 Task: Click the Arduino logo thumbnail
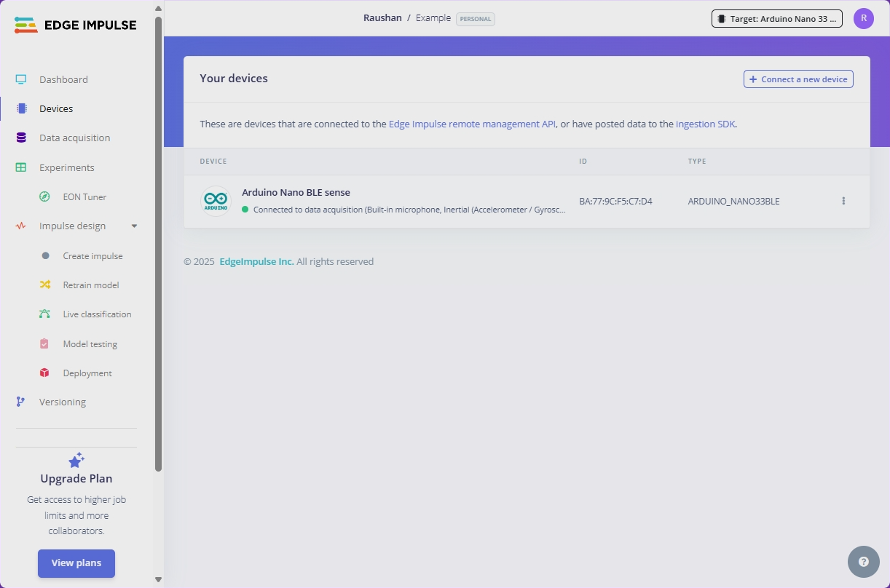coord(216,201)
